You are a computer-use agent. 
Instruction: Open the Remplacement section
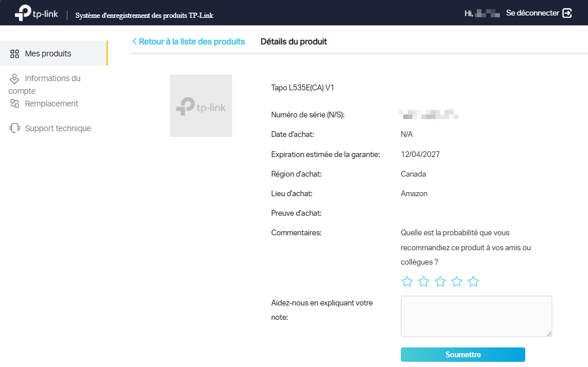(x=52, y=104)
